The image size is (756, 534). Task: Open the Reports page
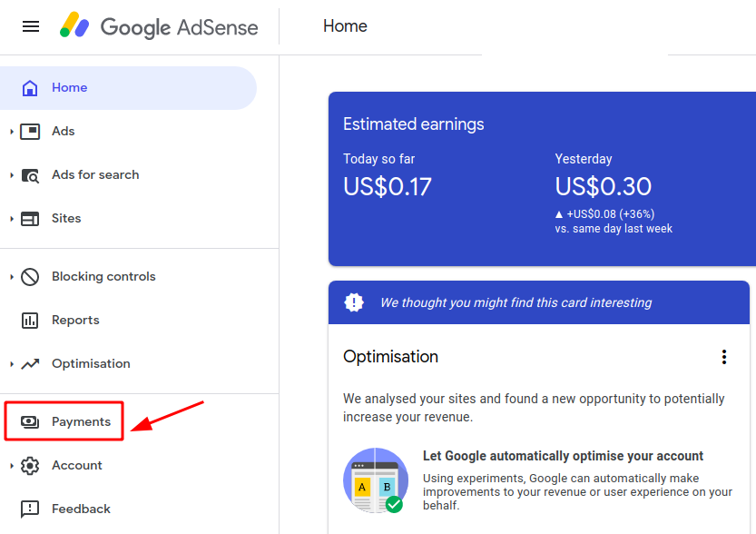pyautogui.click(x=75, y=321)
